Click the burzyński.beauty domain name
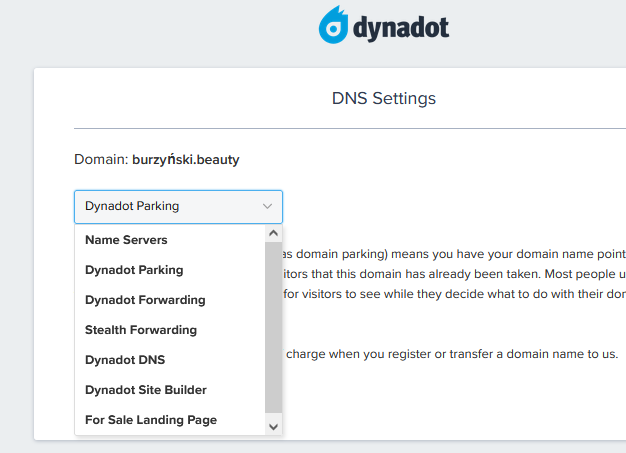 (186, 159)
